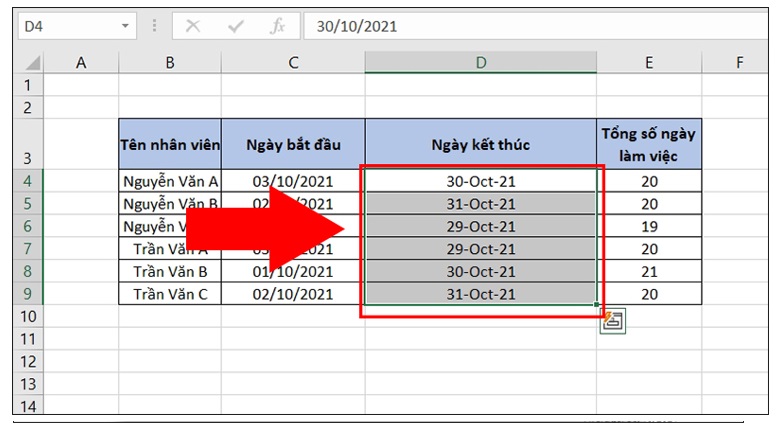The image size is (783, 428).
Task: Select column D header
Action: click(480, 63)
